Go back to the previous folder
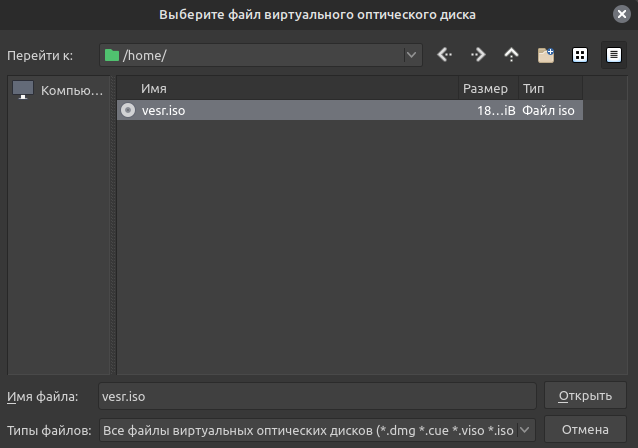Screen dimensions: 638x448 445,55
